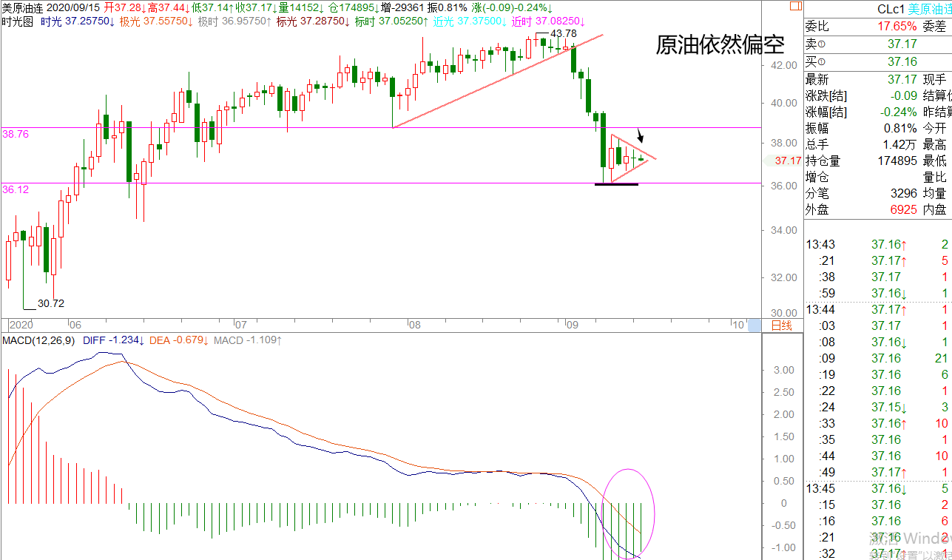The height and width of the screenshot is (560, 952).
Task: Click the 外盘 value 6925
Action: [x=903, y=209]
